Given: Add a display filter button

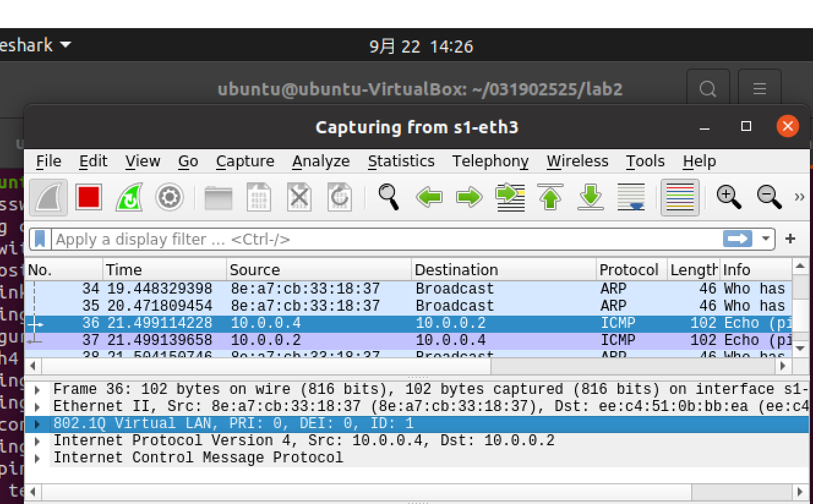Looking at the screenshot, I should pyautogui.click(x=790, y=239).
